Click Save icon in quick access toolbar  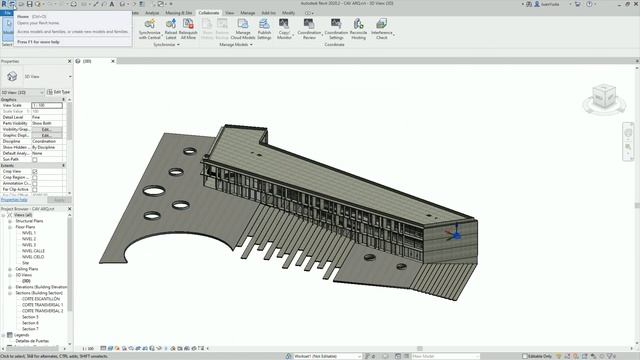coord(29,4)
